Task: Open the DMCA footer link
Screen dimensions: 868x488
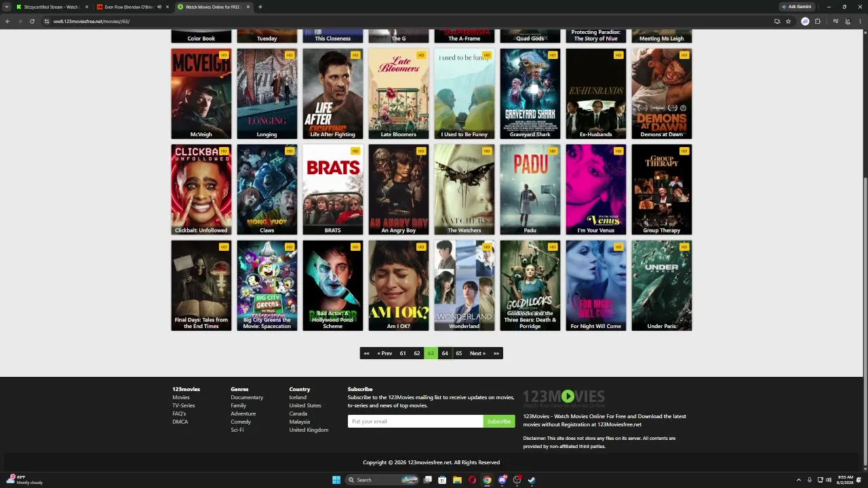Action: 180,422
